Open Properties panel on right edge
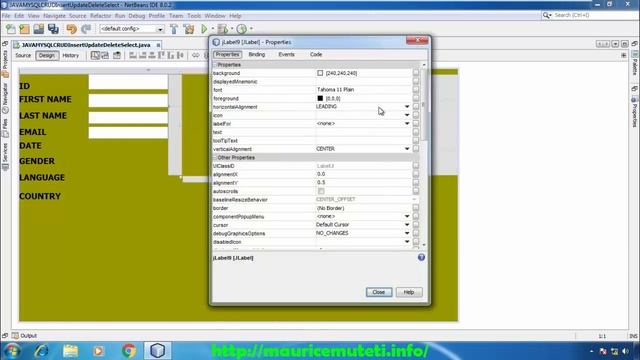This screenshot has width=640, height=360. pyautogui.click(x=635, y=112)
